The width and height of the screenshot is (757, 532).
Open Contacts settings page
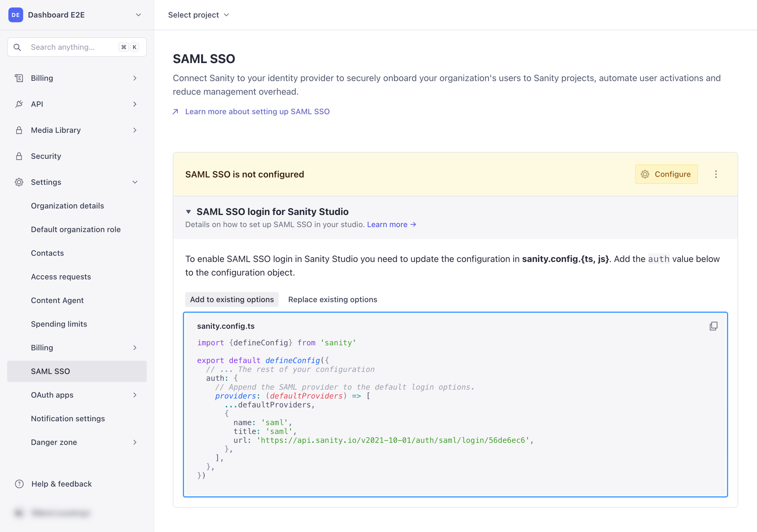77,253
